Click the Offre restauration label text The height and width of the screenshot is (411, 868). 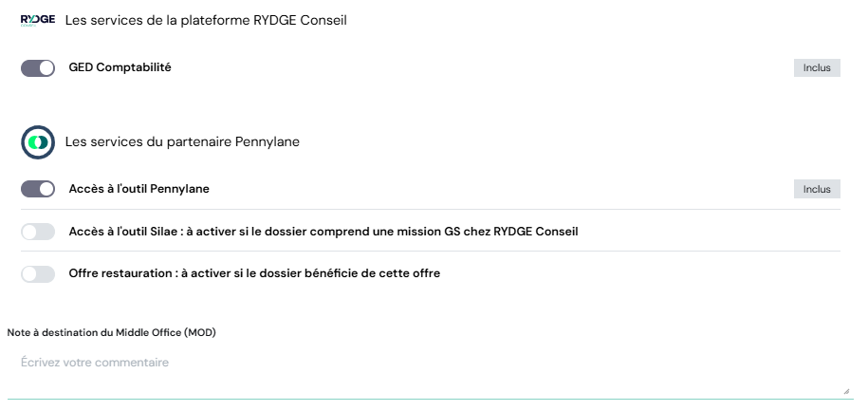[x=254, y=273]
